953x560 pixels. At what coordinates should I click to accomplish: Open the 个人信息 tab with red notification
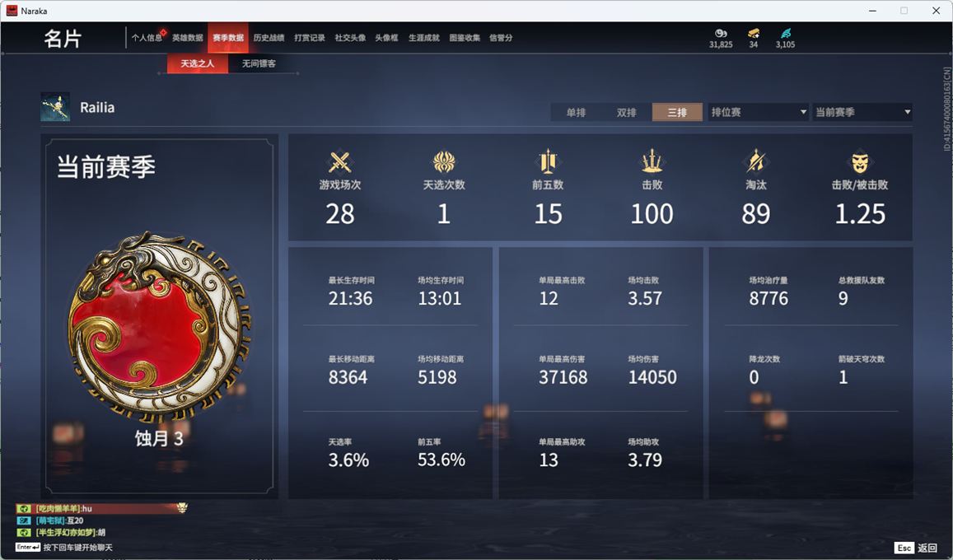(x=147, y=38)
